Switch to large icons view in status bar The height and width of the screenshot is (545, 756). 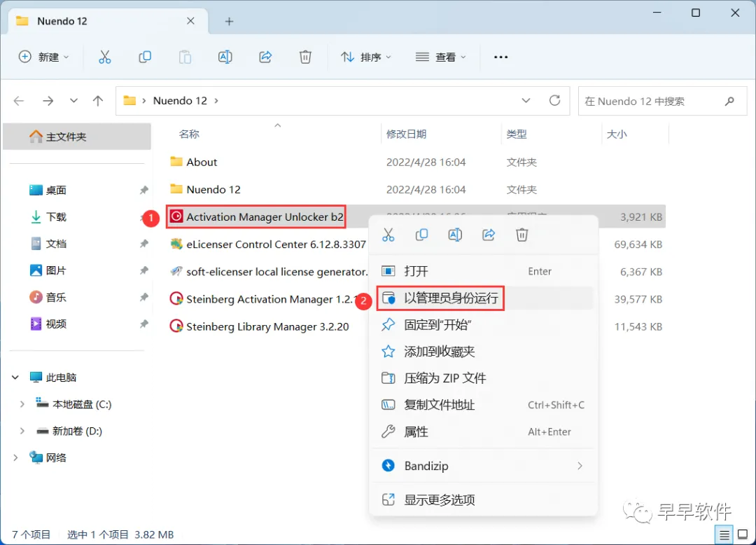pos(743,534)
